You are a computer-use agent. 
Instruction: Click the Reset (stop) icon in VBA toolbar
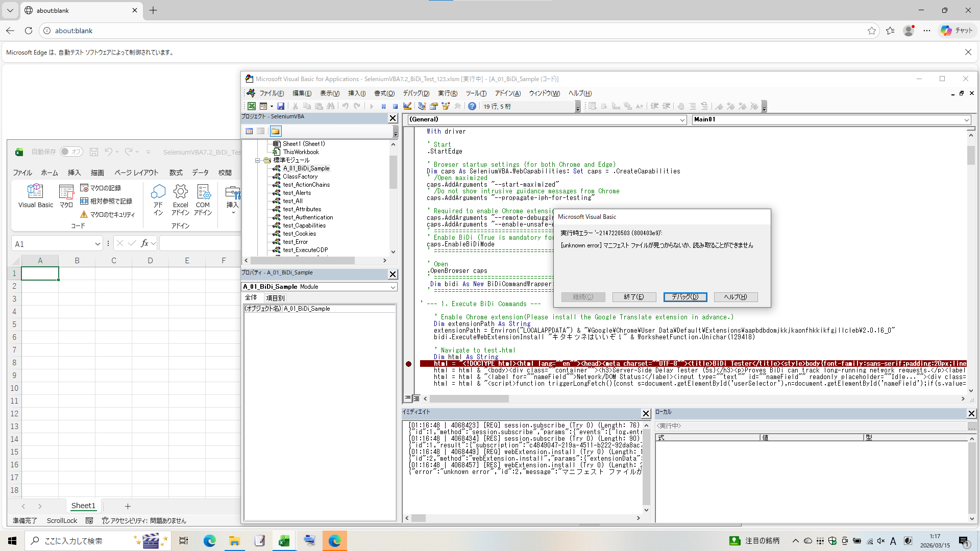point(395,106)
